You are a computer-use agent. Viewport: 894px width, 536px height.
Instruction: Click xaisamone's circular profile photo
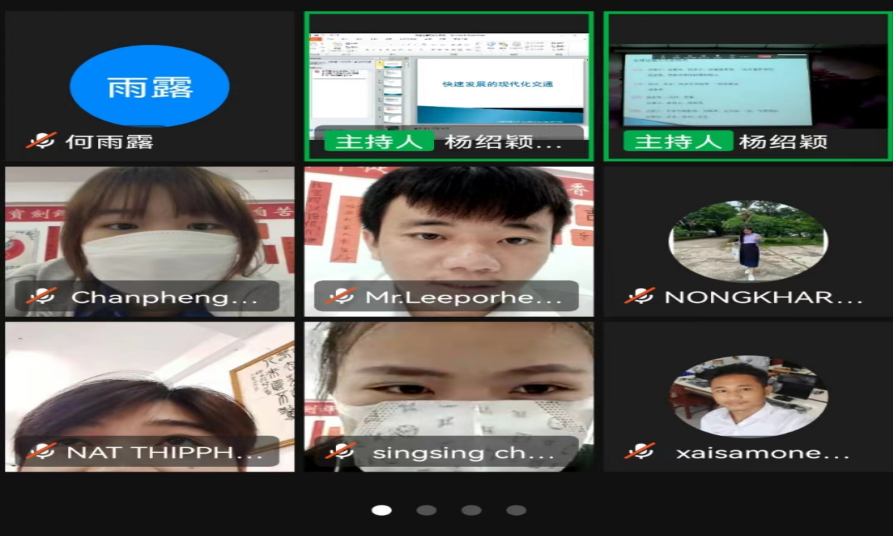747,396
